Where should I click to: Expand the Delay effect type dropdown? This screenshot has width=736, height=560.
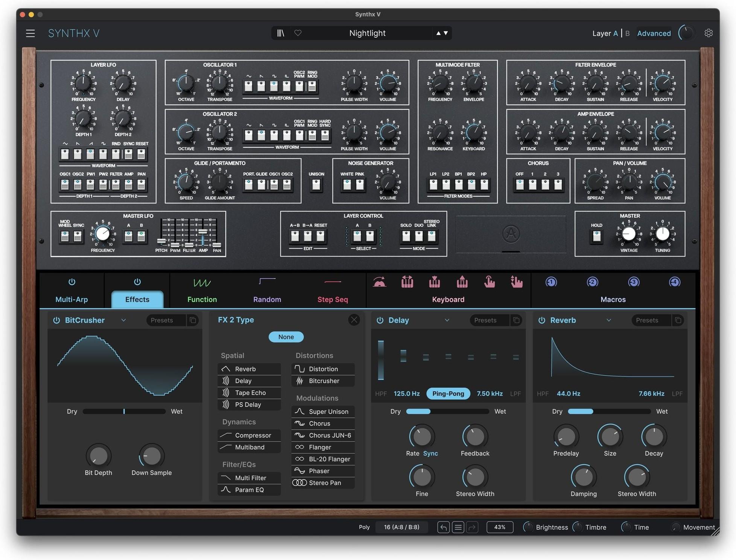(447, 320)
